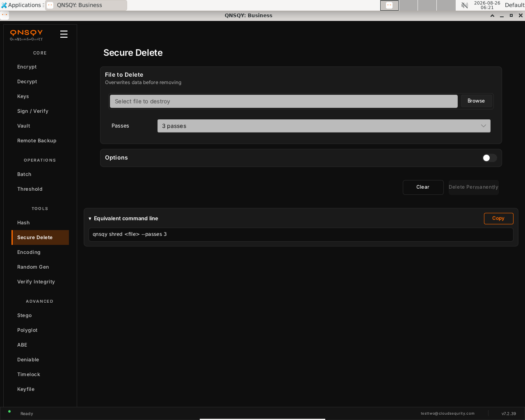Select Remote Backup in sidebar
Viewport: 525px width, 420px height.
click(x=40, y=141)
